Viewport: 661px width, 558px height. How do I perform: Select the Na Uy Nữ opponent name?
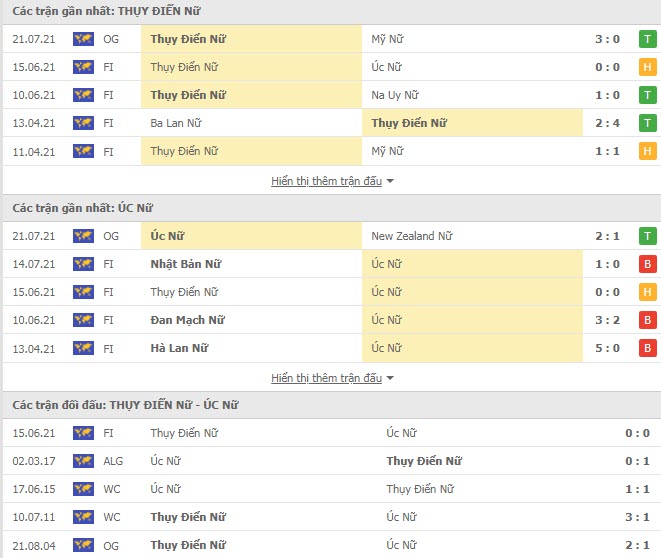pyautogui.click(x=395, y=95)
